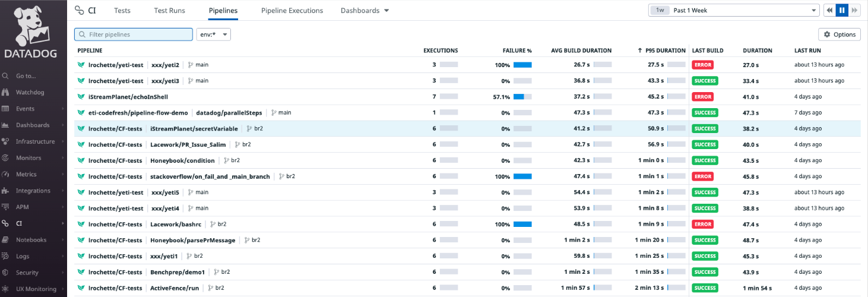Pause live time updates
This screenshot has height=297, width=868.
(842, 11)
